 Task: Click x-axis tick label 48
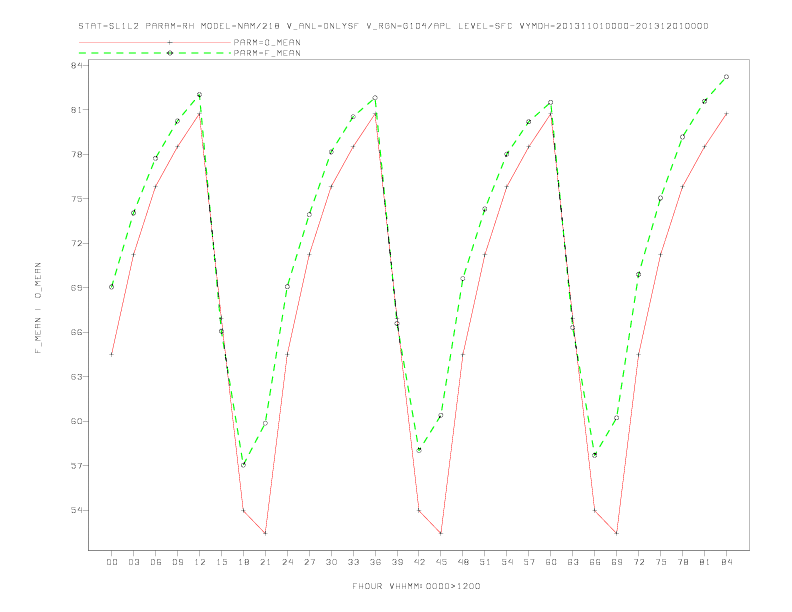click(x=463, y=562)
